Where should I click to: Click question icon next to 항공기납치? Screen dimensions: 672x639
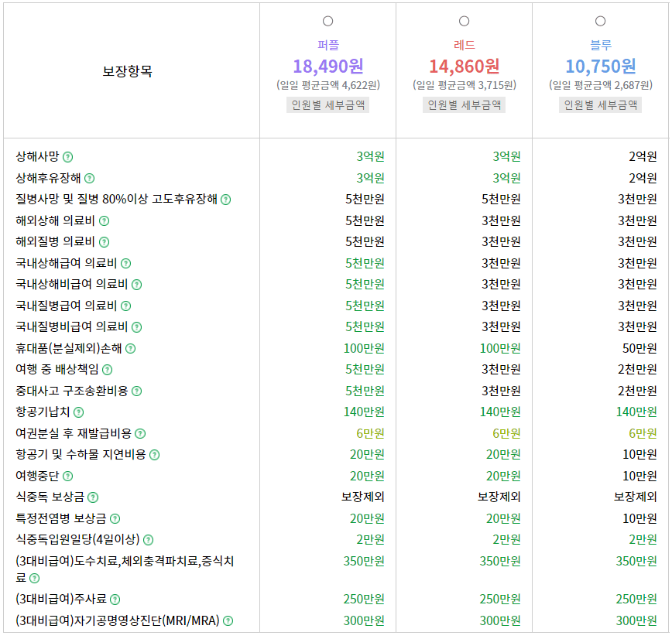78,412
